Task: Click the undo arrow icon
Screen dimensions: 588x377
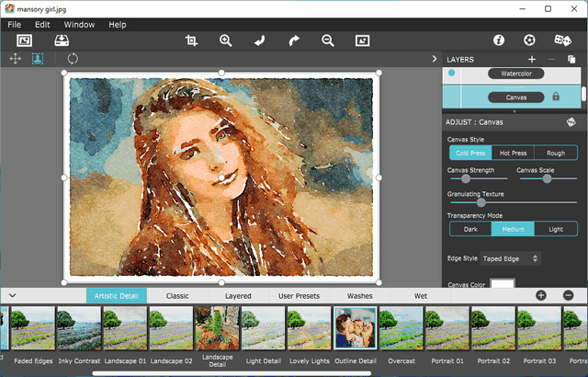Action: [260, 40]
